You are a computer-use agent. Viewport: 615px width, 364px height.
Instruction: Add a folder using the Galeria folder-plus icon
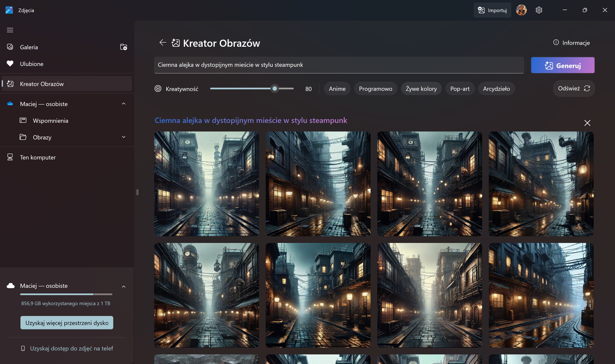(123, 47)
